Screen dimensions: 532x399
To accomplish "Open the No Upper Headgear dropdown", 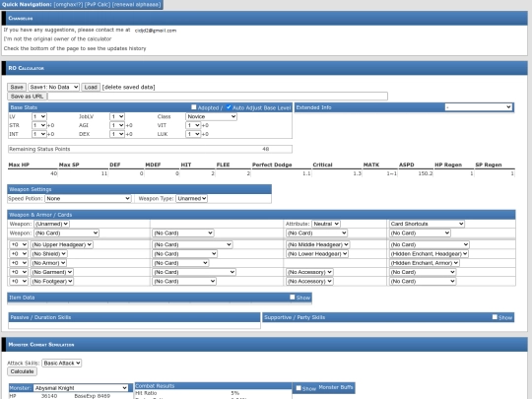I will 61,244.
